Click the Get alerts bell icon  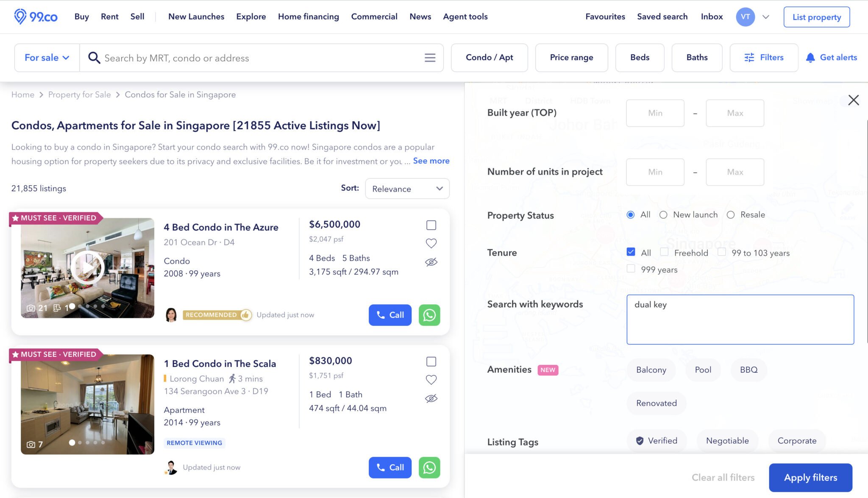810,58
